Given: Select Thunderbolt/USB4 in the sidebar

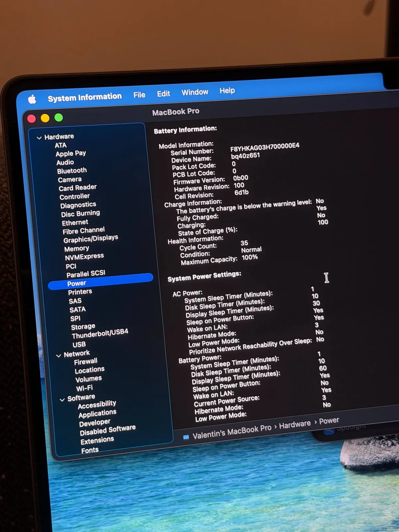Looking at the screenshot, I should pyautogui.click(x=100, y=333).
